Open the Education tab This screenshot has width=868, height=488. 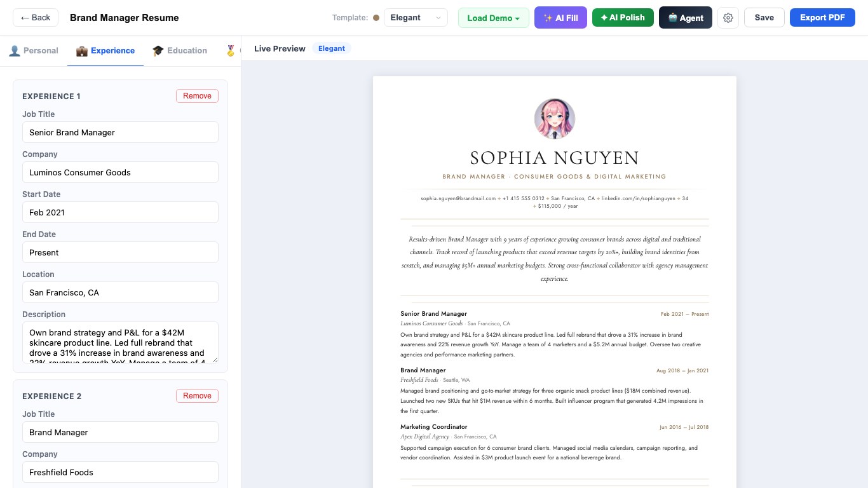pyautogui.click(x=180, y=51)
